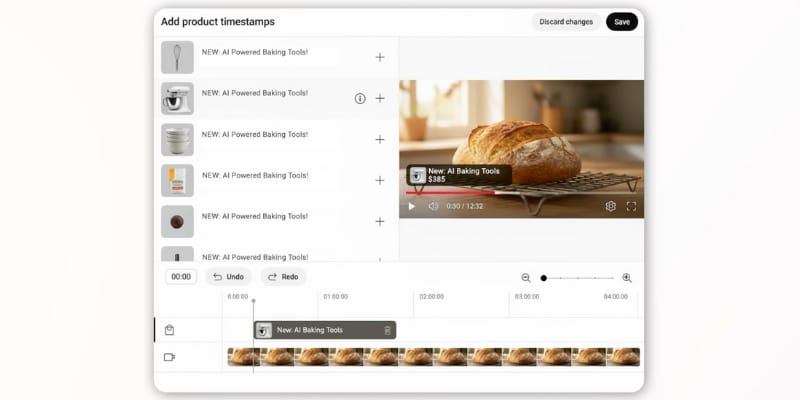
Task: Click the 03:00:00 timeline ruler label
Action: [x=527, y=296]
